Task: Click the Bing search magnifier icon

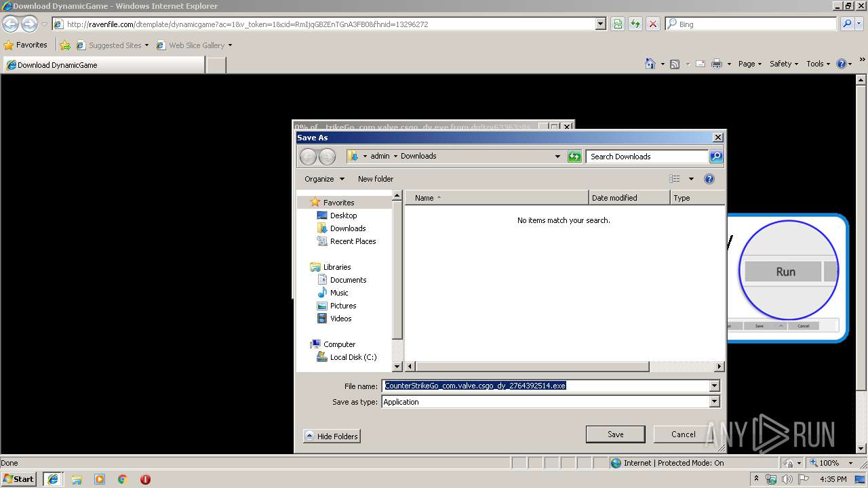Action: coord(846,24)
